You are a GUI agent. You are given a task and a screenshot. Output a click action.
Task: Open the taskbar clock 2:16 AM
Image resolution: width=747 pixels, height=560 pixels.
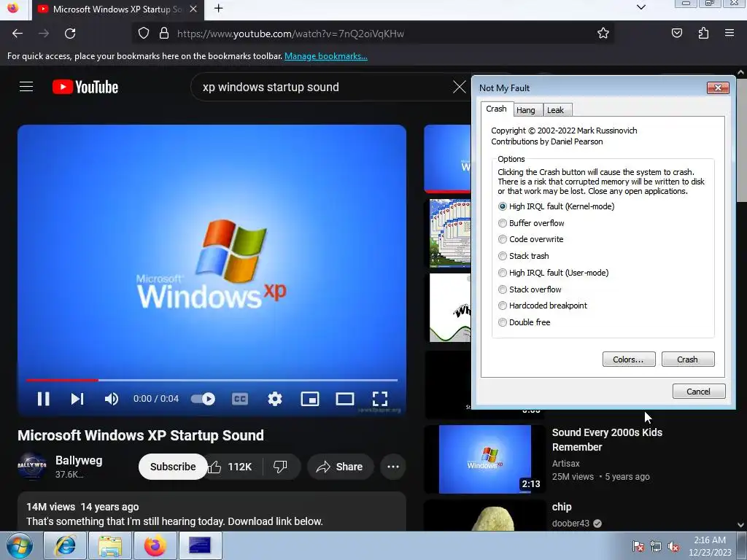pos(710,545)
